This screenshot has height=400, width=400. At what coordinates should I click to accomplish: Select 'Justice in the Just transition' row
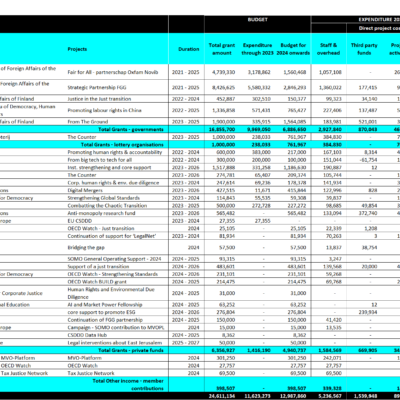99,99
